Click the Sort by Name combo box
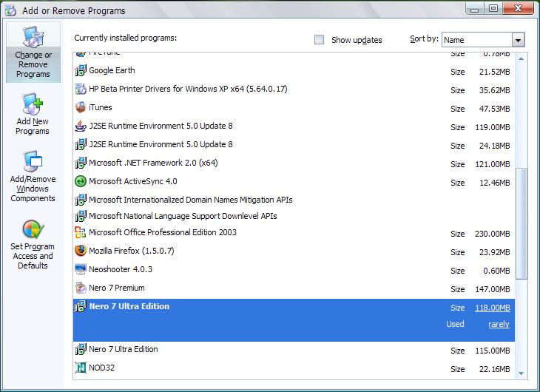Viewport: 540px width, 392px height. click(483, 40)
